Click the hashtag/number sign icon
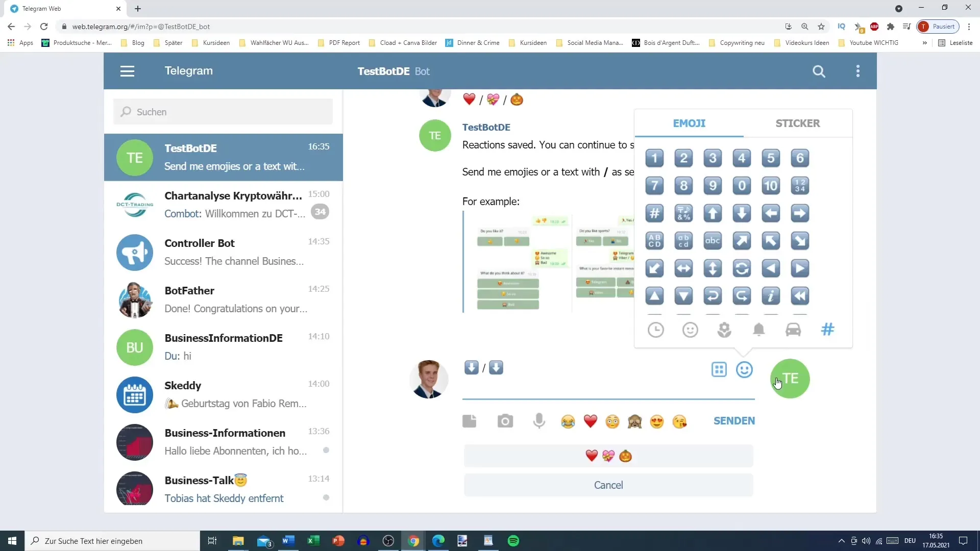Image resolution: width=980 pixels, height=551 pixels. click(828, 330)
